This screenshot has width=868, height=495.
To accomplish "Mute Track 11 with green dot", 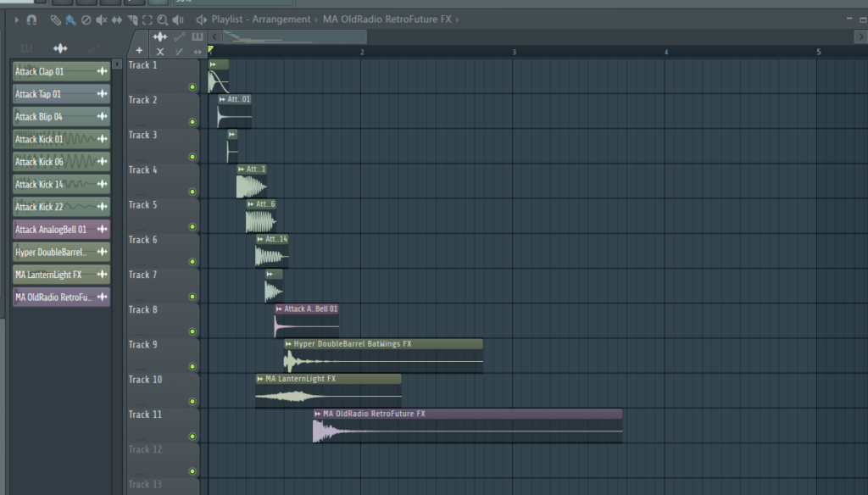I will coord(192,436).
